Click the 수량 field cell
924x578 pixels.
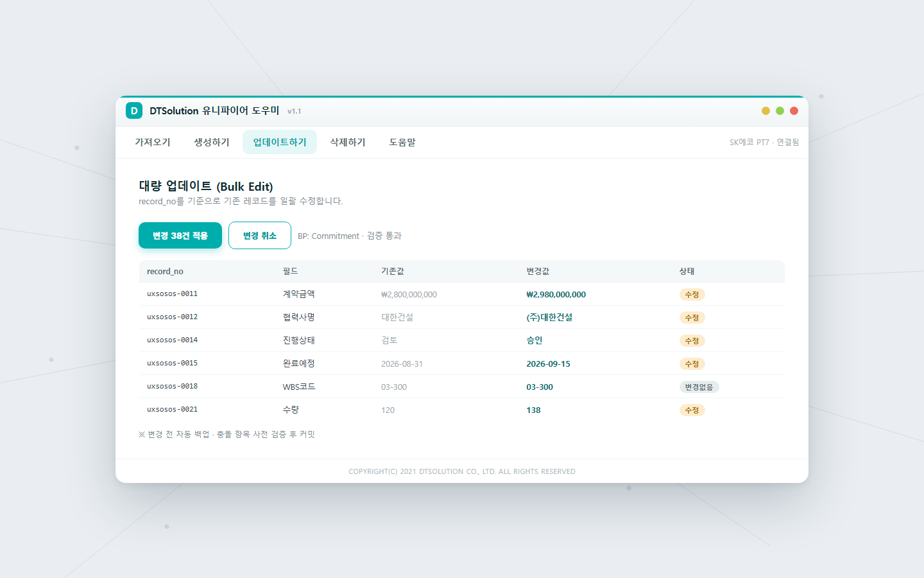[x=291, y=410]
